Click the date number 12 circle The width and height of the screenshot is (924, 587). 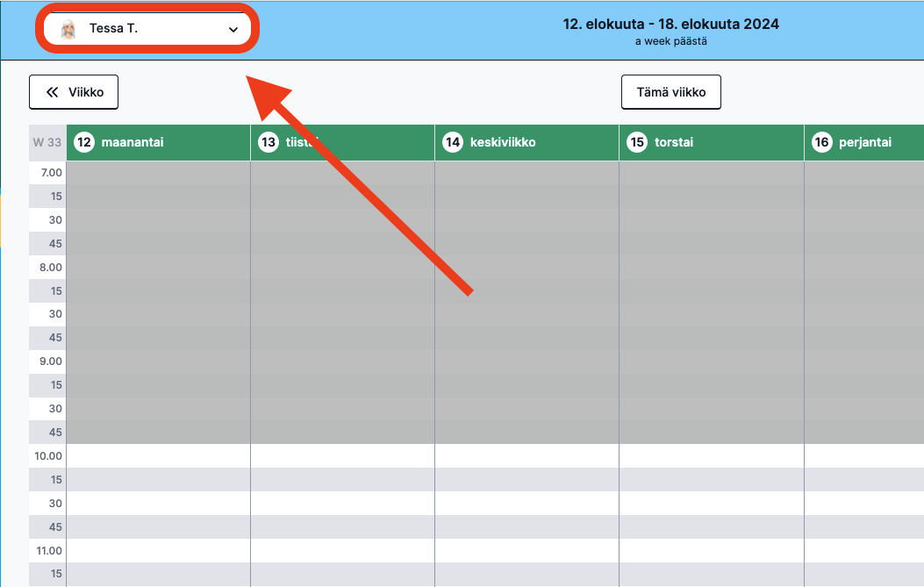pos(84,142)
